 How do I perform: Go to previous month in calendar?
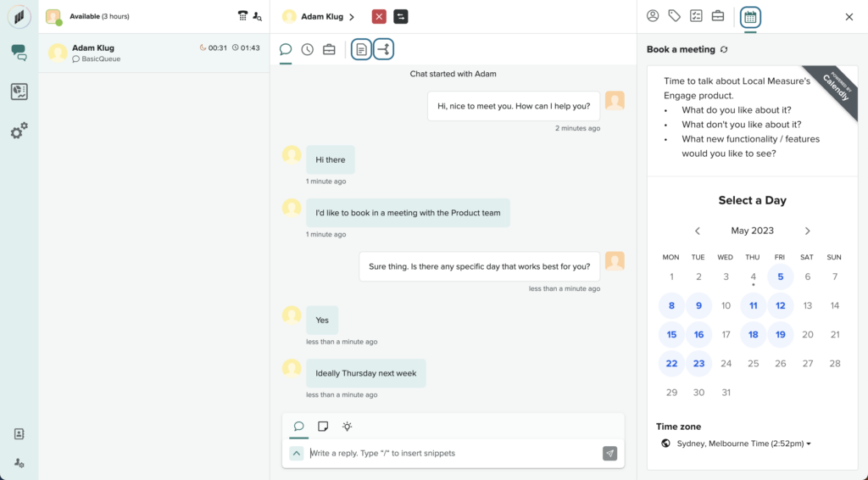[x=698, y=231]
